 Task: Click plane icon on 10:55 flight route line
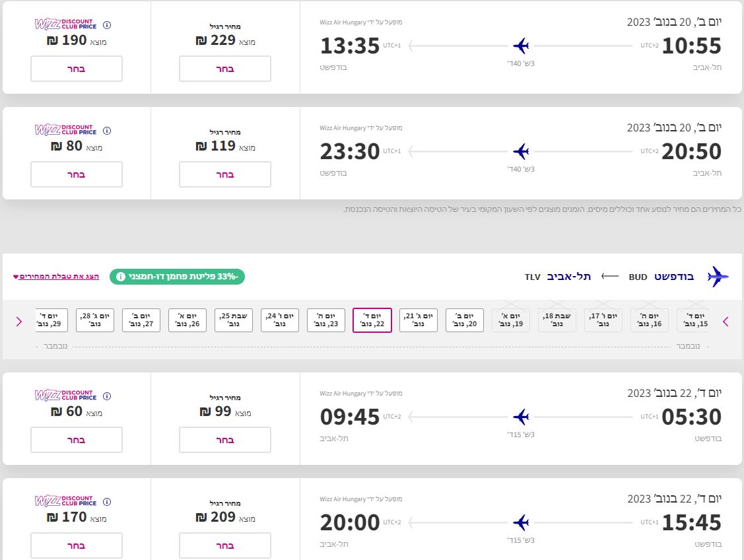[522, 46]
